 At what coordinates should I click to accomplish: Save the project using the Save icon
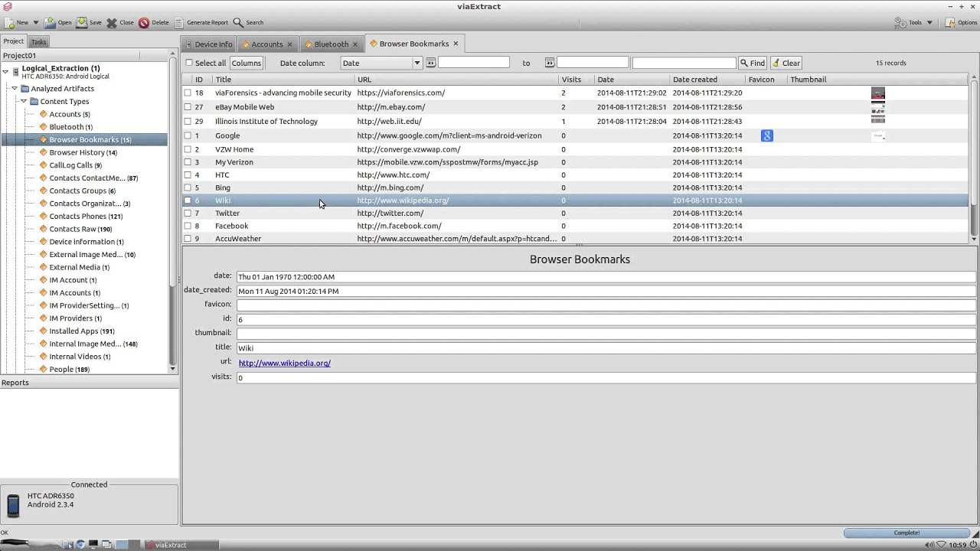[81, 23]
